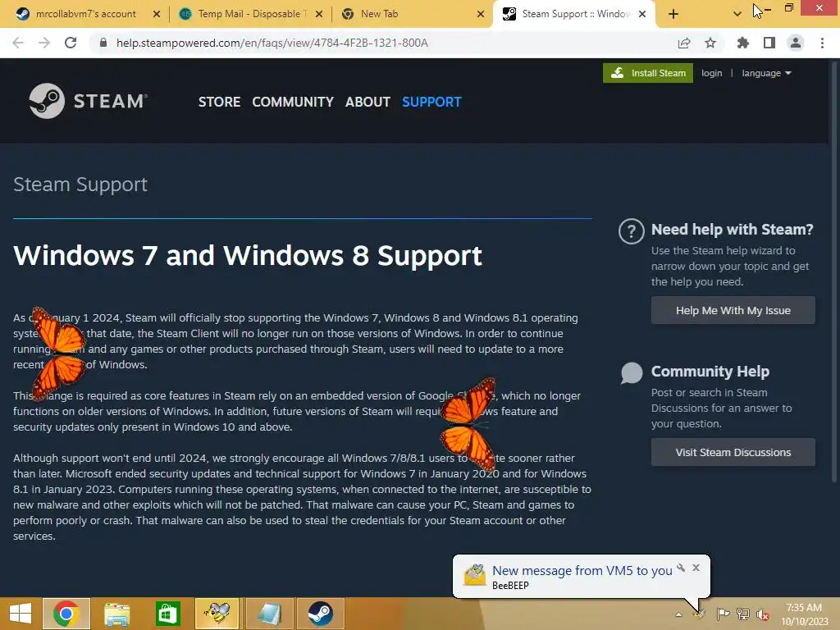
Task: Open a new tab with plus button
Action: coord(673,14)
